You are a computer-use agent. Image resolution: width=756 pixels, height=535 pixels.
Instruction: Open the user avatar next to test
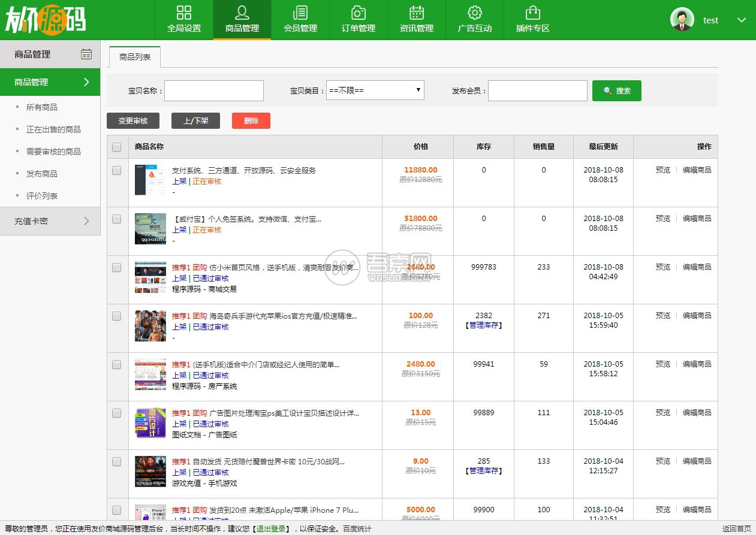(682, 19)
